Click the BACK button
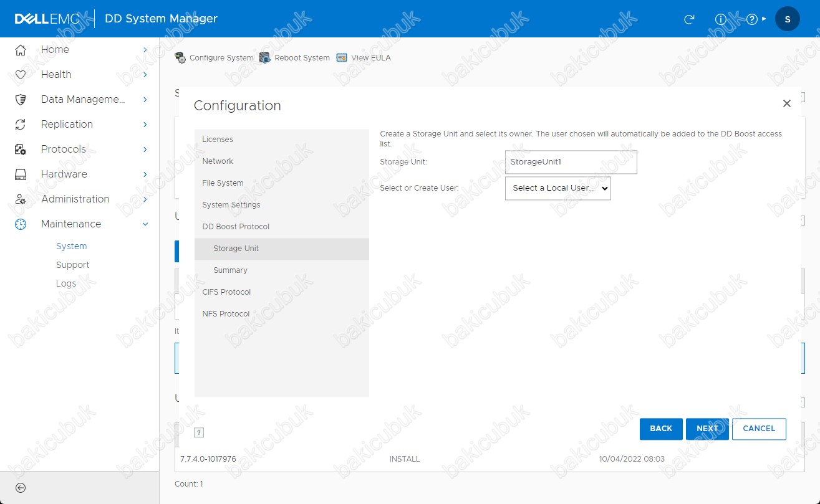The width and height of the screenshot is (820, 504). (x=661, y=429)
